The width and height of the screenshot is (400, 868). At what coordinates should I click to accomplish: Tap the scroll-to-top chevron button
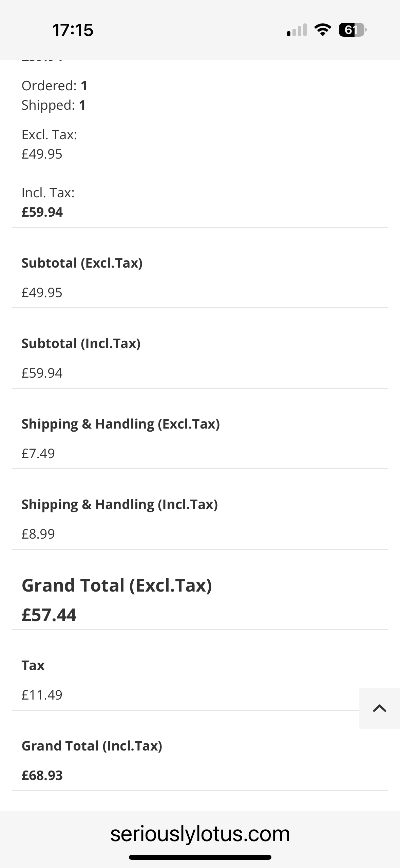tap(380, 708)
